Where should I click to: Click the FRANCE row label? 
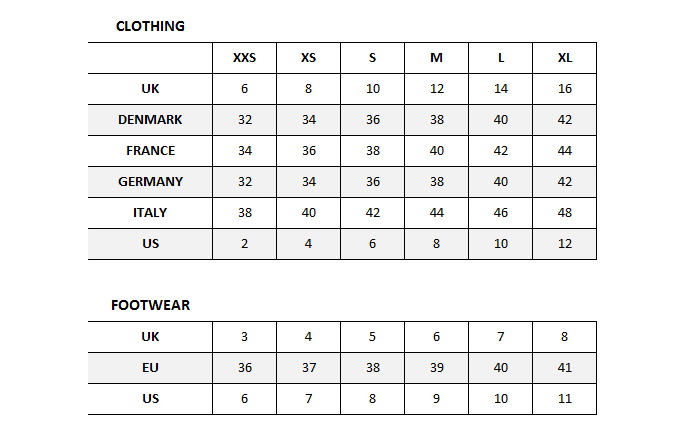point(150,151)
